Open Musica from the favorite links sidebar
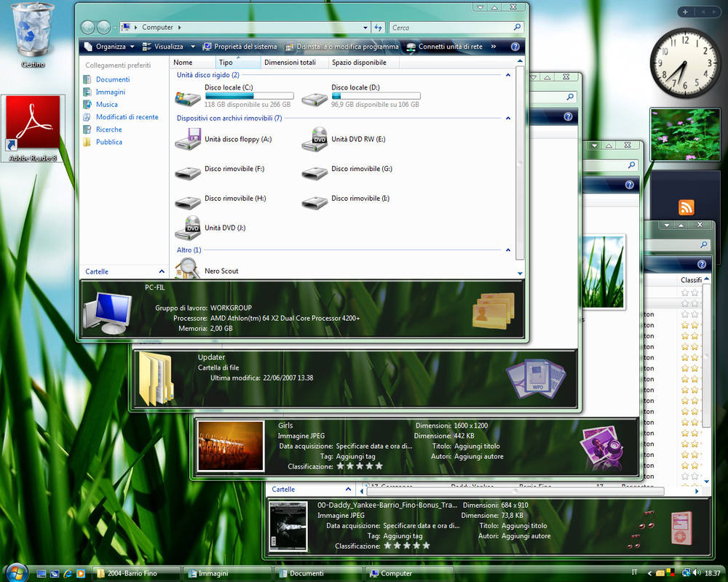The width and height of the screenshot is (728, 582). (106, 104)
